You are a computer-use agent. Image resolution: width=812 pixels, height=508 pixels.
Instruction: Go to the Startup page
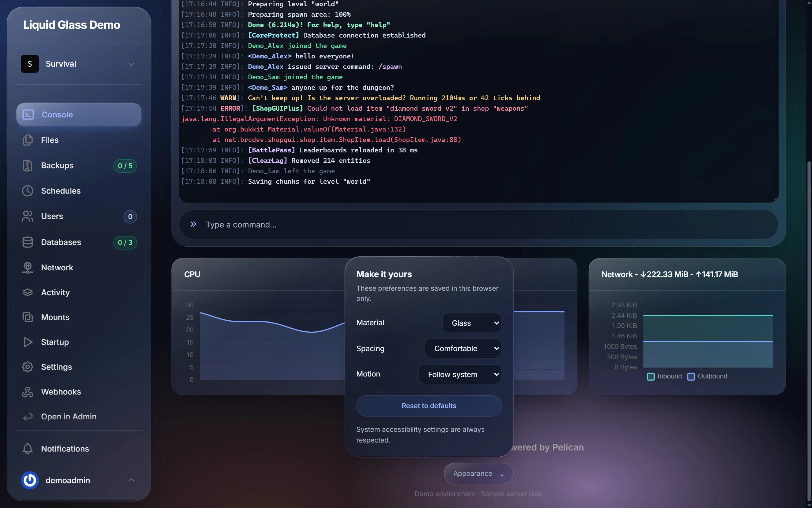pos(79,342)
